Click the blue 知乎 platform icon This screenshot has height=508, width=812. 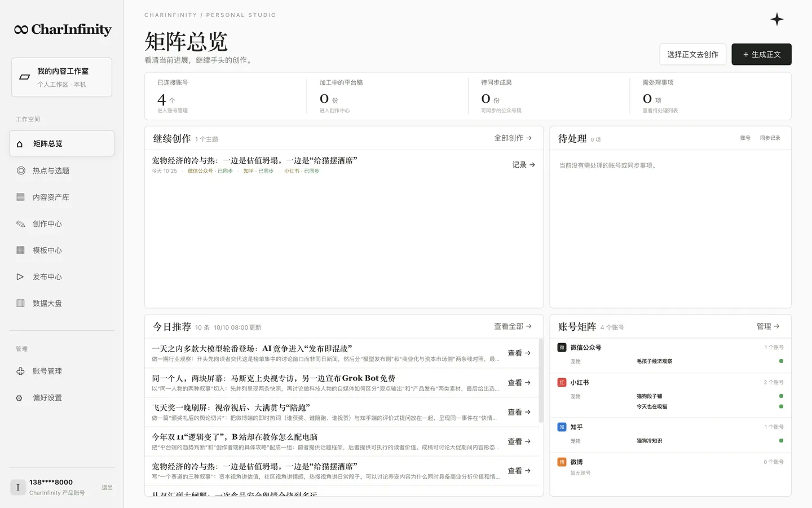(x=562, y=427)
